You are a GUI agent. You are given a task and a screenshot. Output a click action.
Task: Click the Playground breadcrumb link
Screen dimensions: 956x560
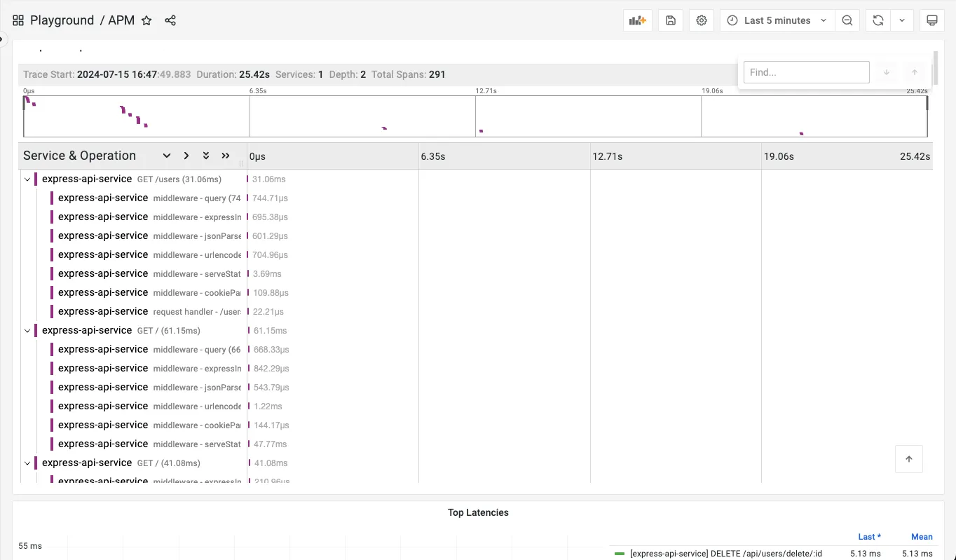(62, 20)
